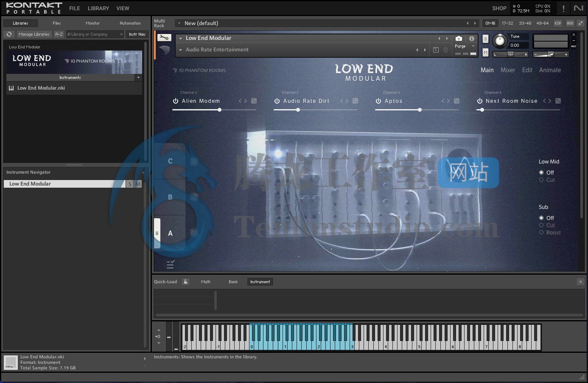Click the SHOP button
The image size is (588, 383).
coord(499,8)
